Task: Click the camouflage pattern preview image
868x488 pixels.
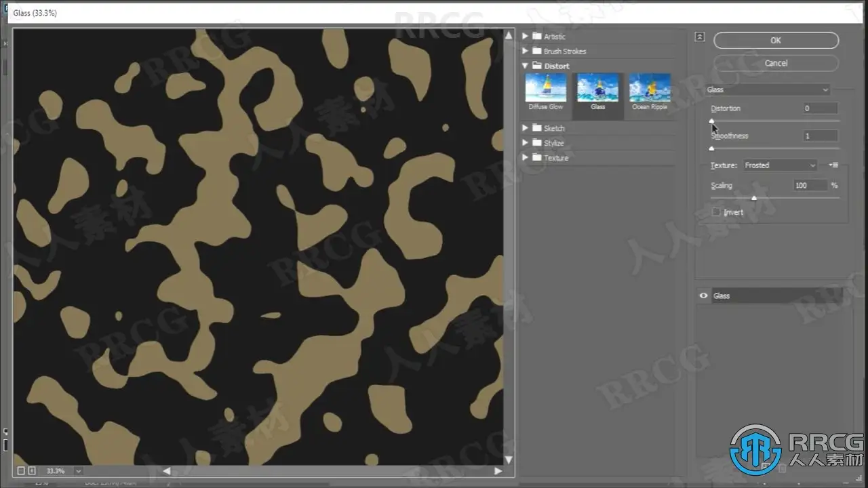Action: (x=258, y=247)
